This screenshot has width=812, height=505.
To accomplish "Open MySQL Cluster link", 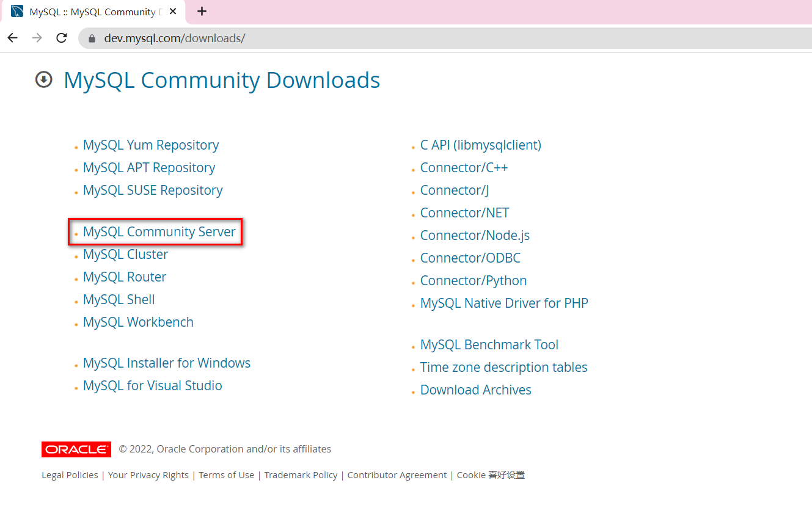I will click(x=125, y=255).
